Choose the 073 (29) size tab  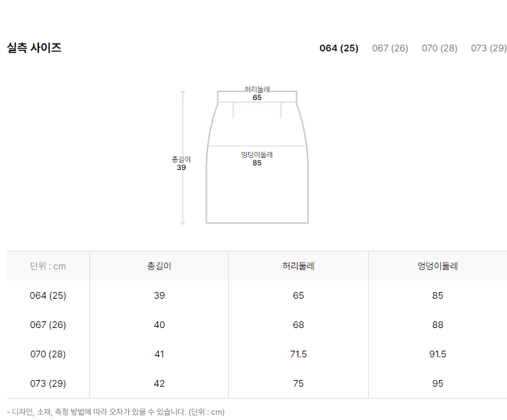click(488, 48)
